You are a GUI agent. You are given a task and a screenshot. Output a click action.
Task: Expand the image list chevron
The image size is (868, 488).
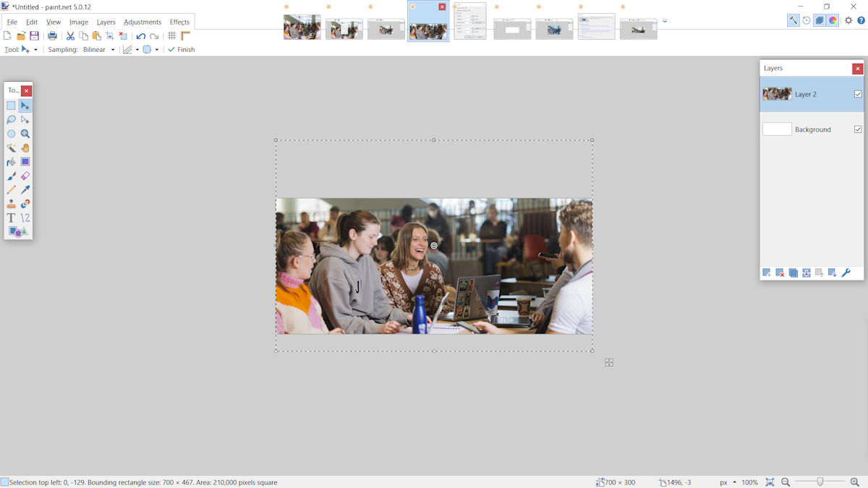pos(665,21)
